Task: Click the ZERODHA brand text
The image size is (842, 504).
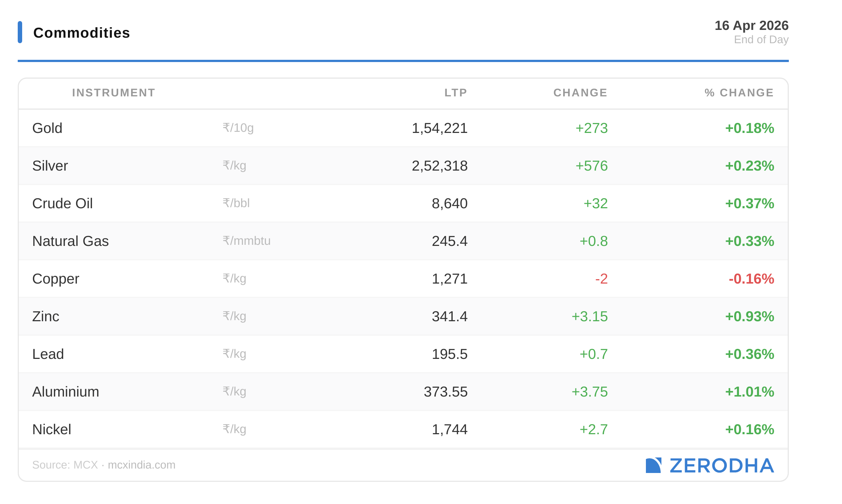Action: pyautogui.click(x=722, y=466)
